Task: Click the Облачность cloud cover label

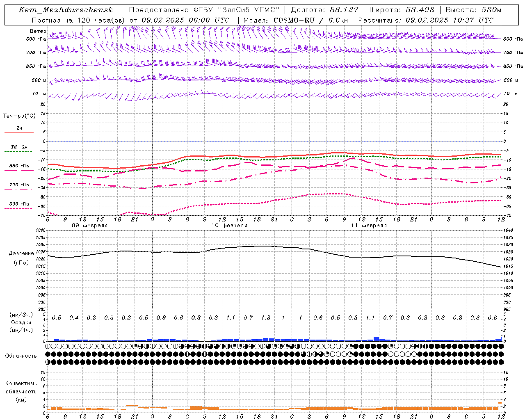Action: (21, 356)
